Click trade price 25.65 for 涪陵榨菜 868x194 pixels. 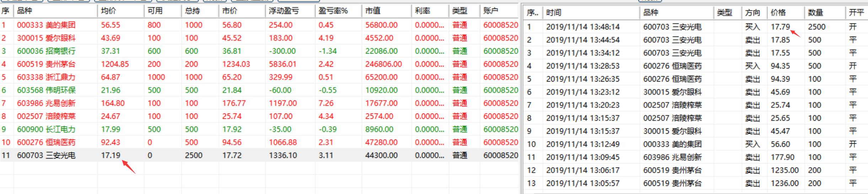(780, 118)
